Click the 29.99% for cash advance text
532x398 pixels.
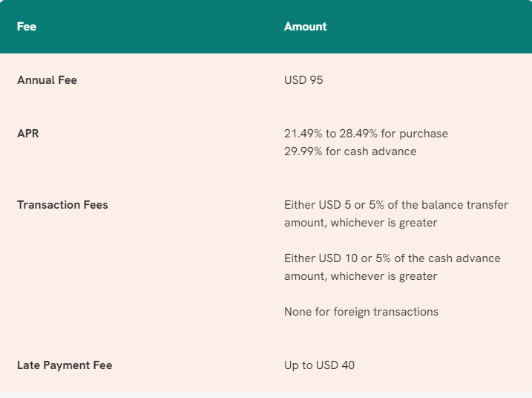click(350, 151)
